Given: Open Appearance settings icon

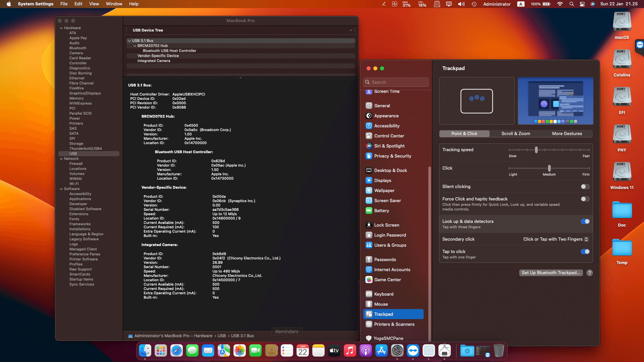Looking at the screenshot, I should click(x=369, y=116).
